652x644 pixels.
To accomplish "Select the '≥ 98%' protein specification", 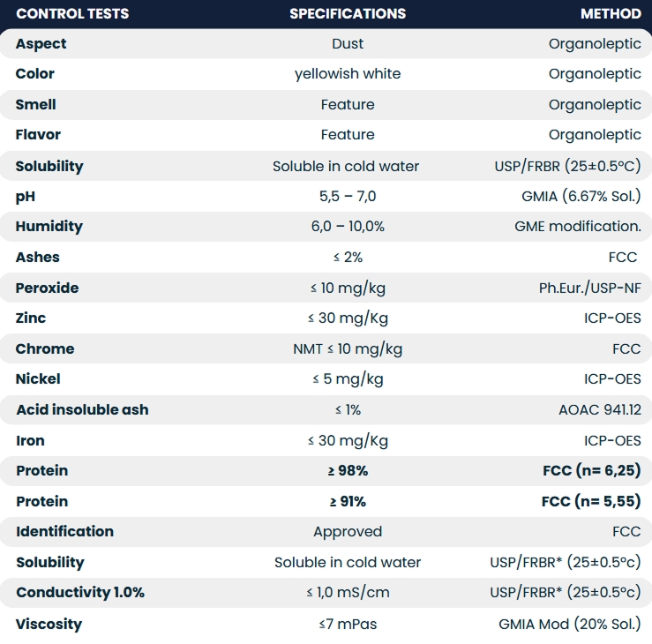I will [348, 471].
